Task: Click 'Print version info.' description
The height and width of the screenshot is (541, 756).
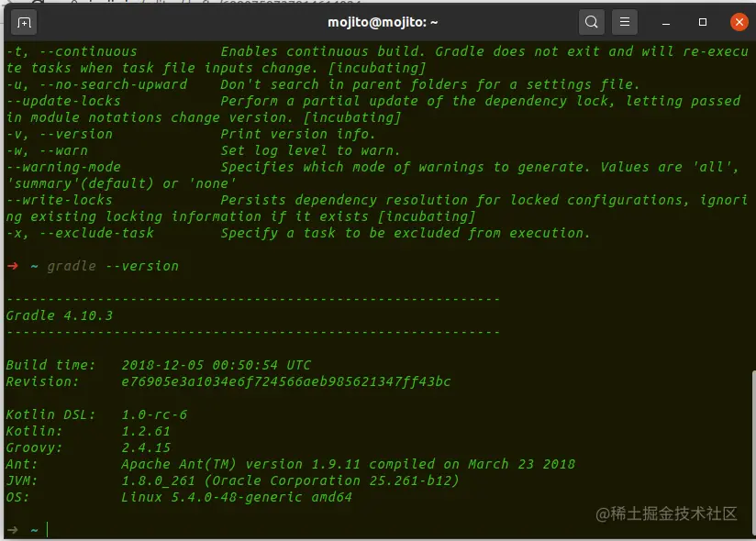Action: coord(297,134)
